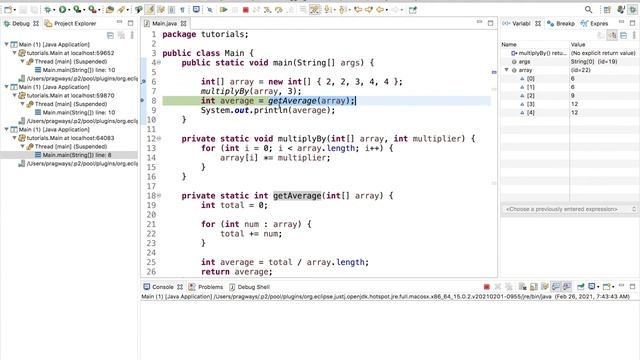
Task: Open the Debug Shell tab
Action: (249, 287)
